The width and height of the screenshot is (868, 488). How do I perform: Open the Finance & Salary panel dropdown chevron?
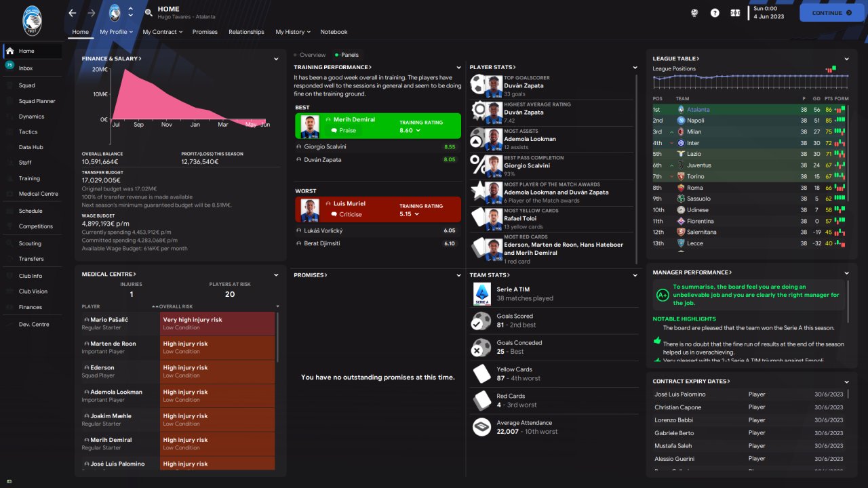coord(276,59)
